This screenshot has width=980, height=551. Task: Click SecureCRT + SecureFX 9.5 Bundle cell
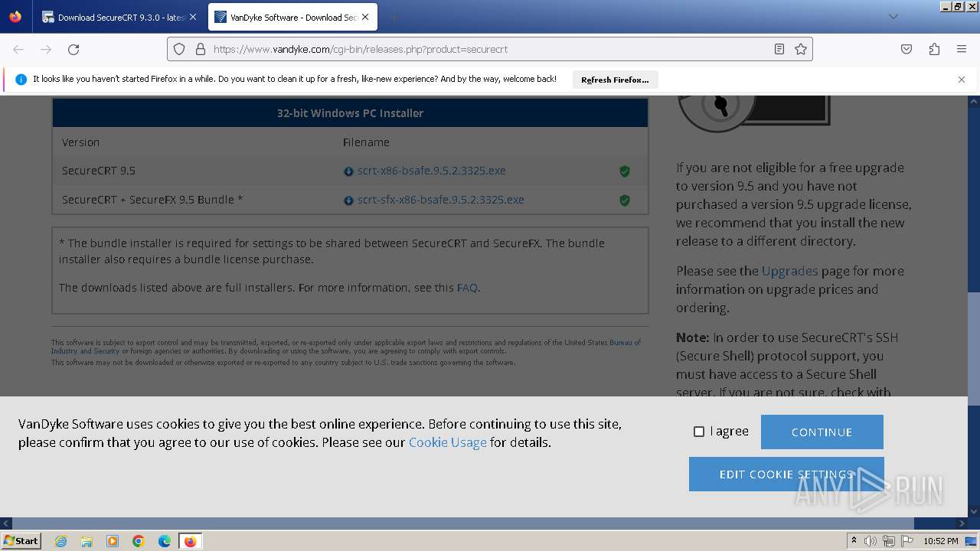click(152, 200)
